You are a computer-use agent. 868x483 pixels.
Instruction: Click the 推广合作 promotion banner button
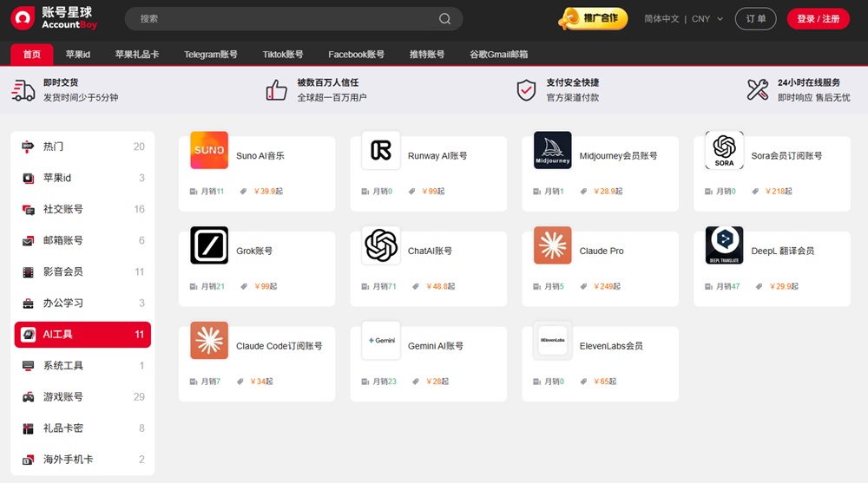594,18
